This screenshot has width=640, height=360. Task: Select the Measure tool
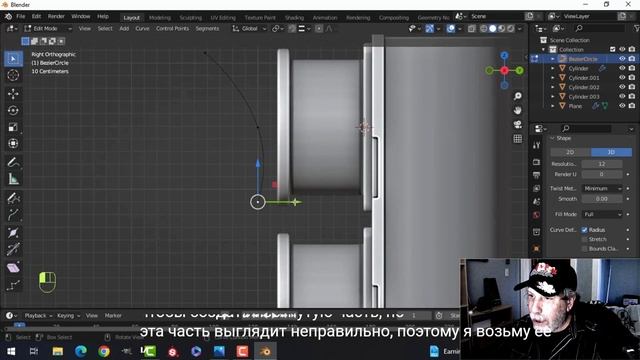pyautogui.click(x=13, y=179)
